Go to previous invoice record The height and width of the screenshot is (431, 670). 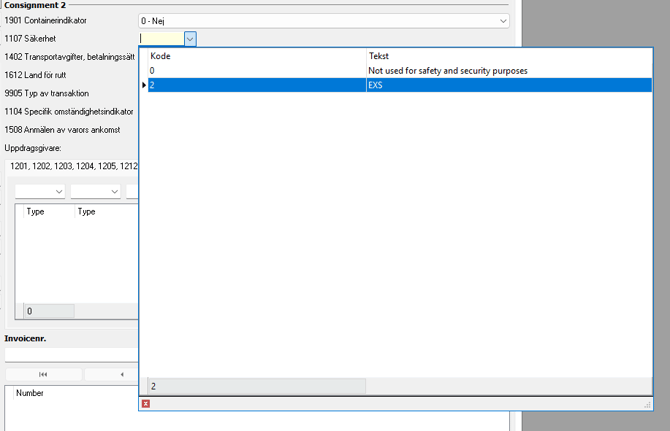tap(122, 375)
